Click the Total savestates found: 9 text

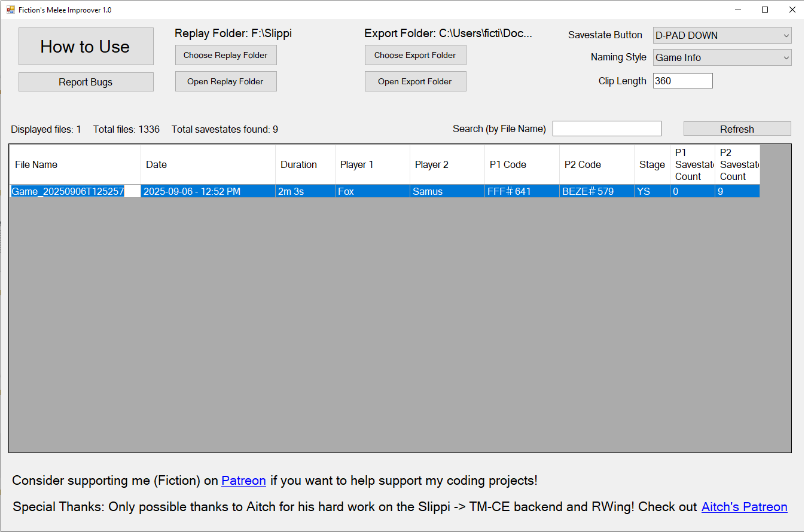[x=225, y=129]
